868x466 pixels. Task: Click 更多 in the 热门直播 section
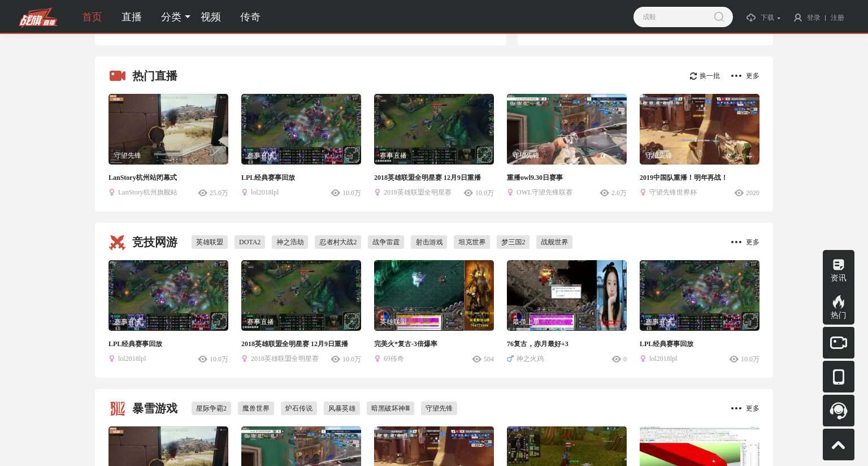(x=753, y=76)
